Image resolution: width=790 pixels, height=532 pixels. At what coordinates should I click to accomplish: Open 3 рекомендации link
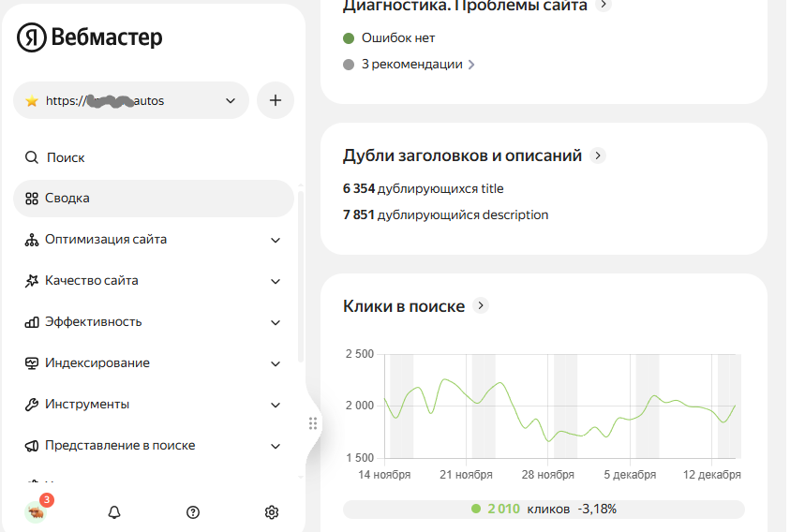click(x=418, y=65)
